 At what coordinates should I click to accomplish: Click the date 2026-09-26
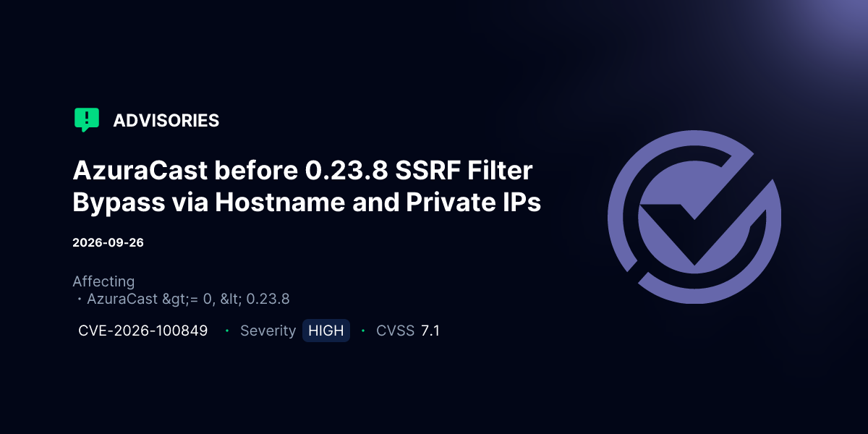click(108, 242)
